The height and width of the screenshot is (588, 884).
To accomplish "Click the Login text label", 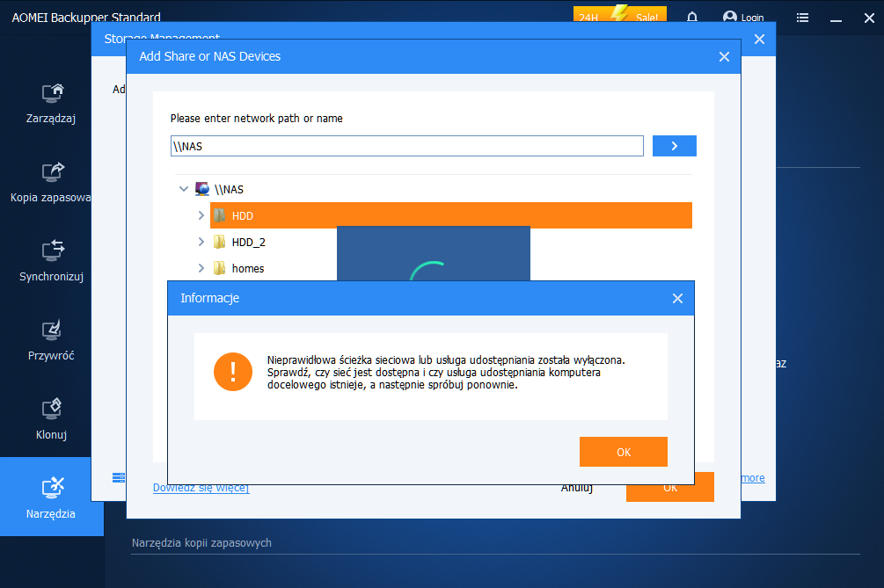I will point(752,18).
